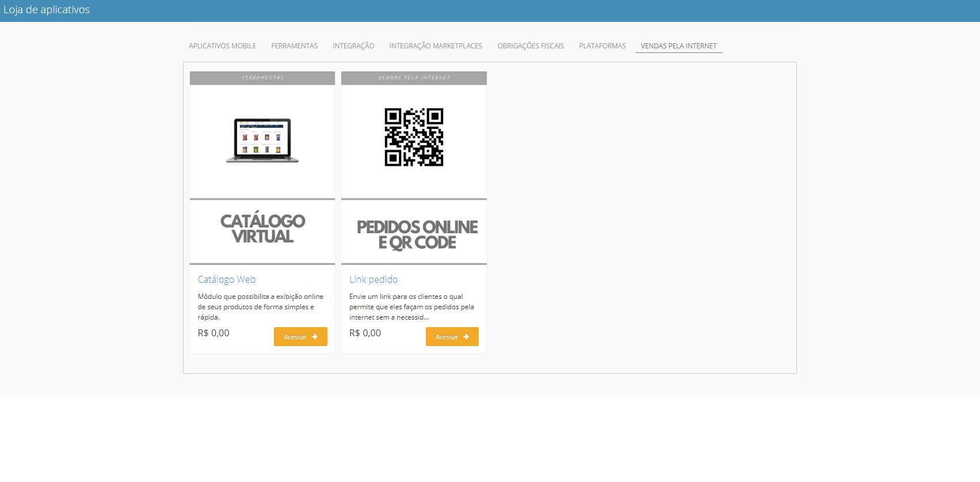
Task: Click the laptop catalog image
Action: [x=262, y=141]
